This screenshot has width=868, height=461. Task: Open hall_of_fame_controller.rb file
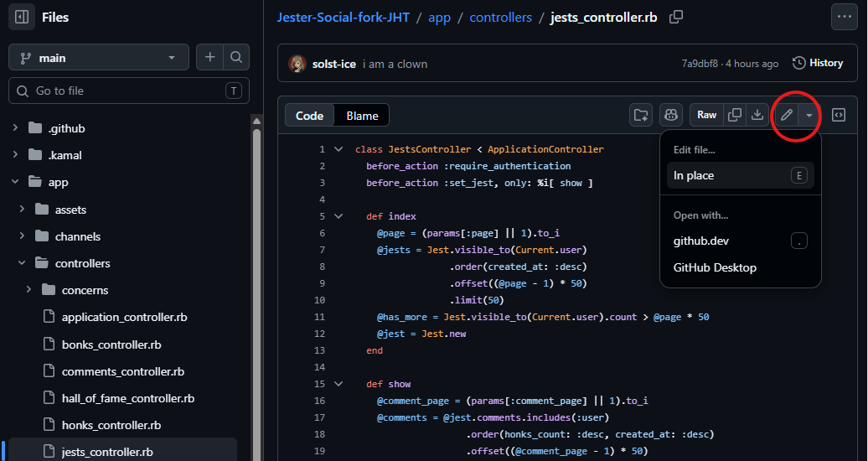pyautogui.click(x=128, y=398)
